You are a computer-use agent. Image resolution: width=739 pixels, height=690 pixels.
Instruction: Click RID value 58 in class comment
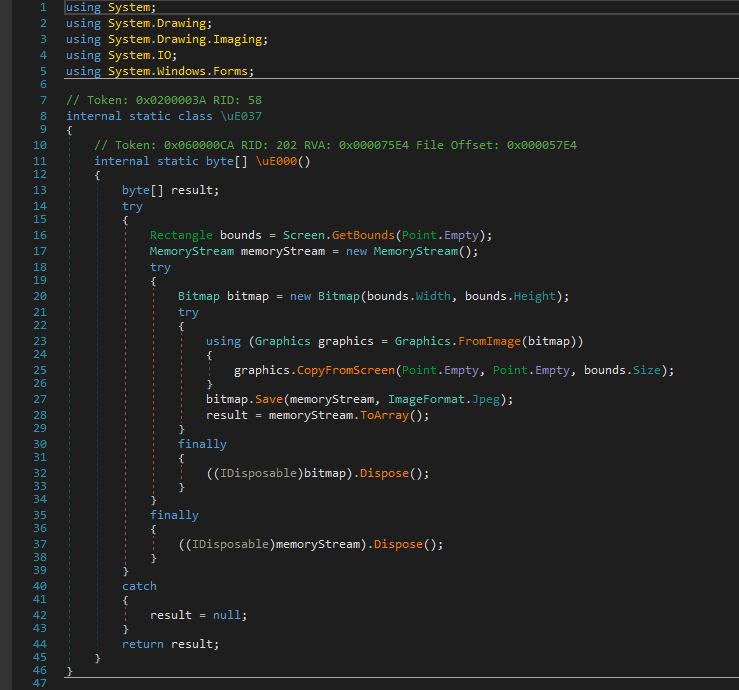[255, 100]
